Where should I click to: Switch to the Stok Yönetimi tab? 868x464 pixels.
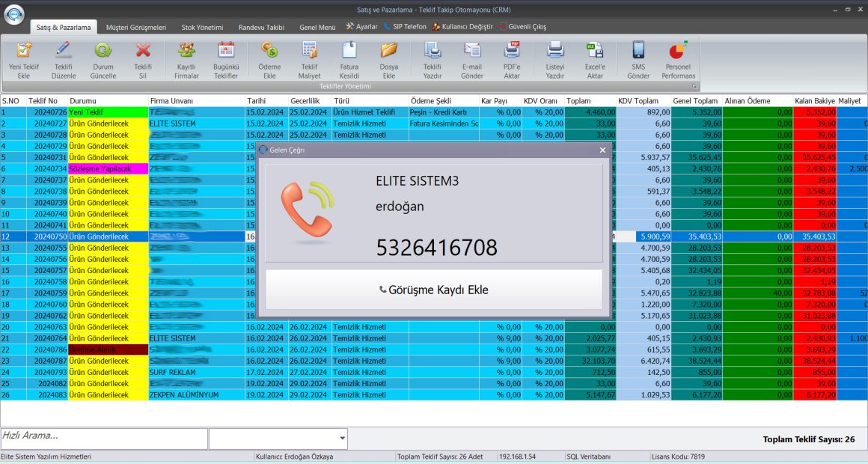[x=204, y=26]
